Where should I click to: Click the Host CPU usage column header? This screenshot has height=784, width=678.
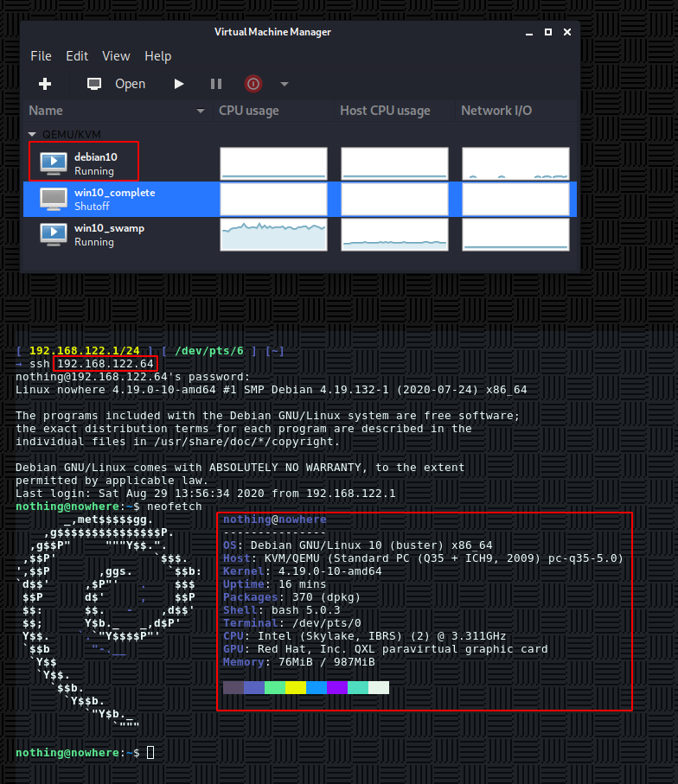point(395,111)
